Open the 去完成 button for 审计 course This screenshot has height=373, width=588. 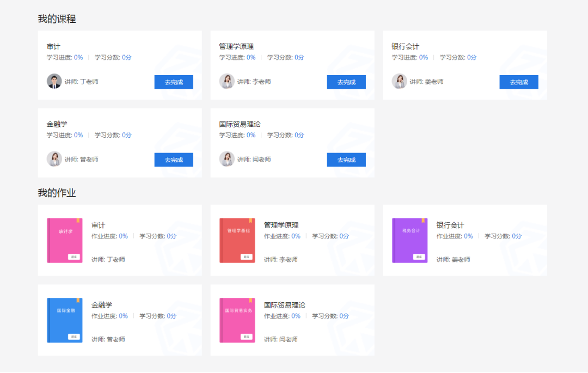click(x=174, y=82)
